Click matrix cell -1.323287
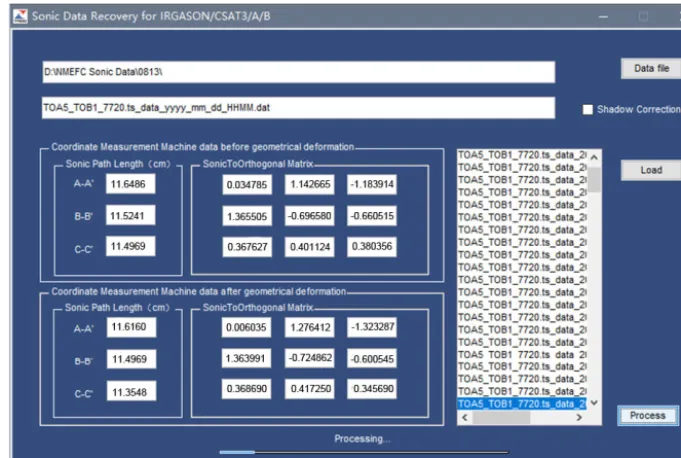681x458 pixels. click(372, 327)
